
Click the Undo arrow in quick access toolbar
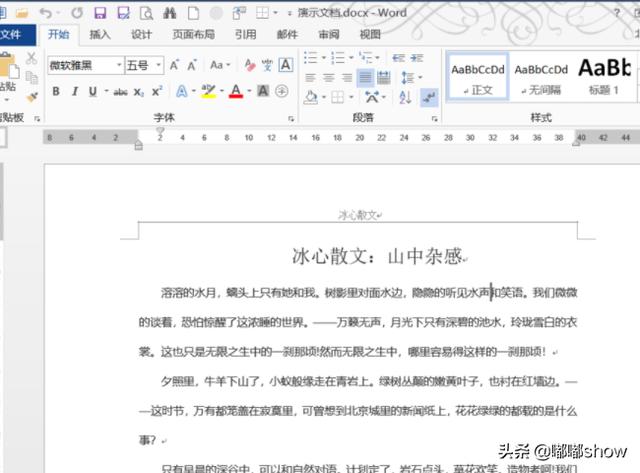click(46, 13)
